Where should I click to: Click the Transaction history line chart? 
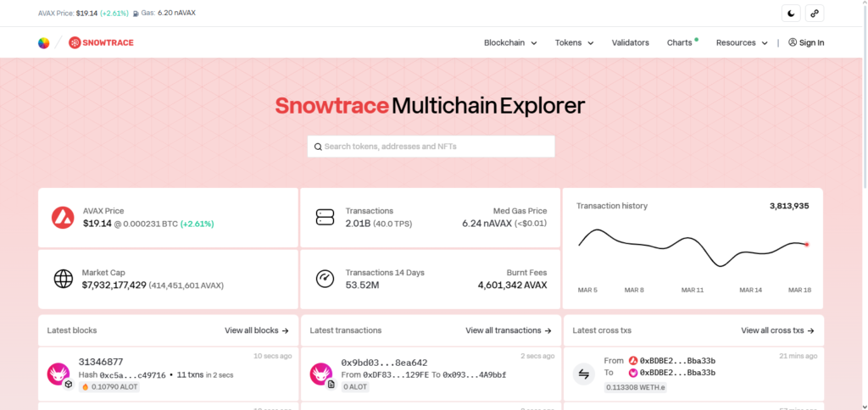[693, 247]
